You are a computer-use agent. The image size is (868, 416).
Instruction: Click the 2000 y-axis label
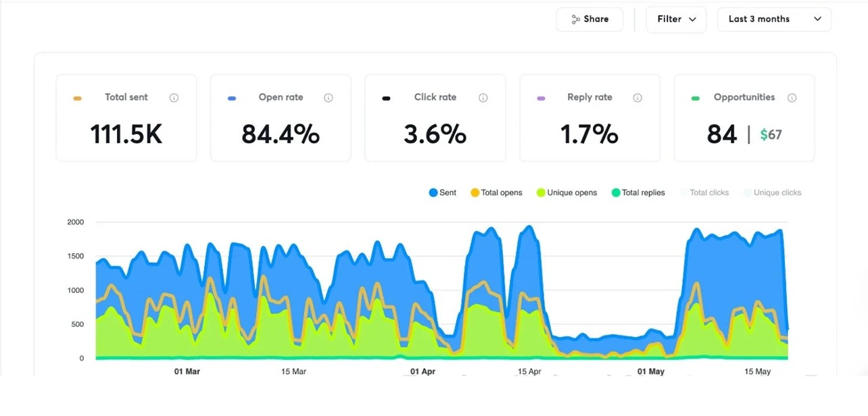tap(76, 222)
